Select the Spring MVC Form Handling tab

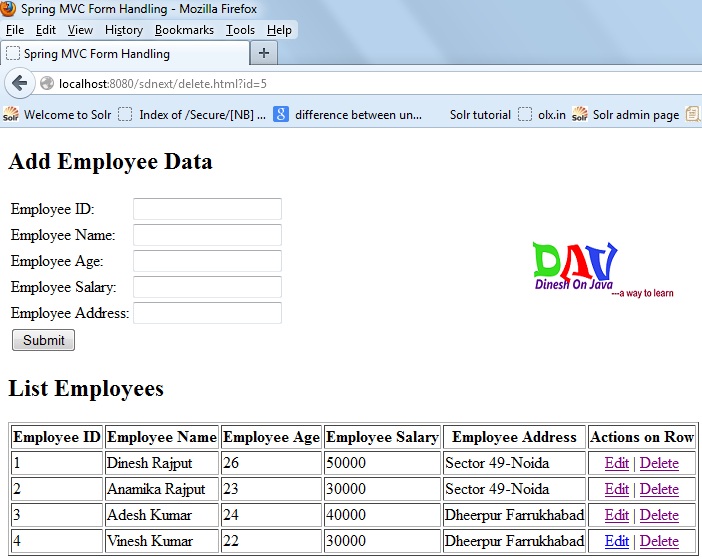pos(125,54)
